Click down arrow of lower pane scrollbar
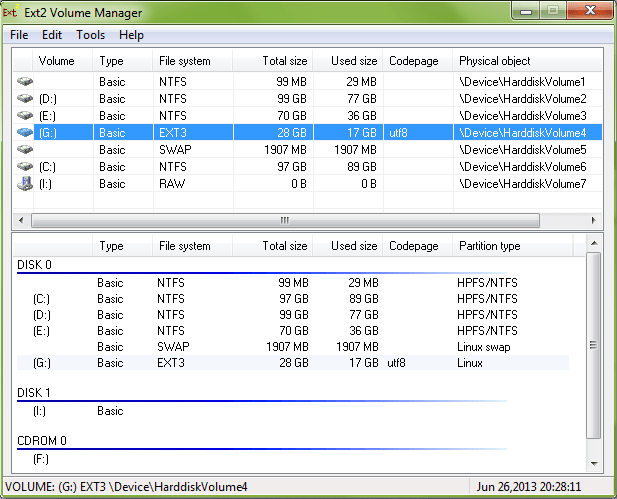This screenshot has height=499, width=617. (x=594, y=464)
